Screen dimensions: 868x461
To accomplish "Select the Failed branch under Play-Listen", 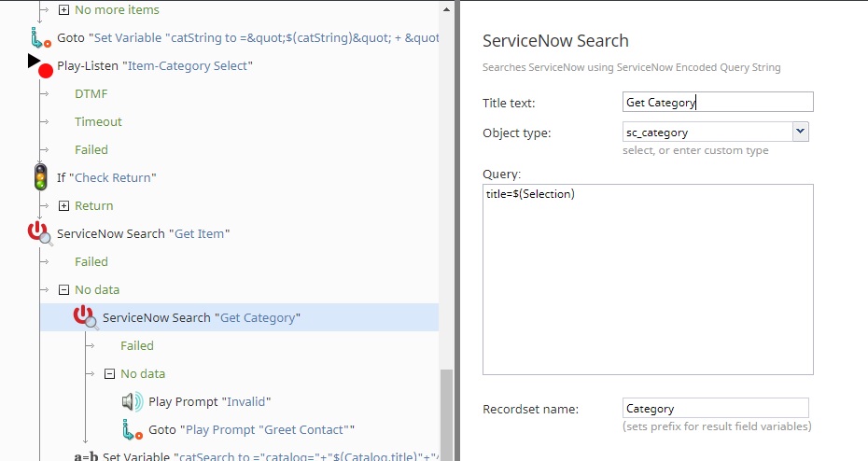I will 91,149.
